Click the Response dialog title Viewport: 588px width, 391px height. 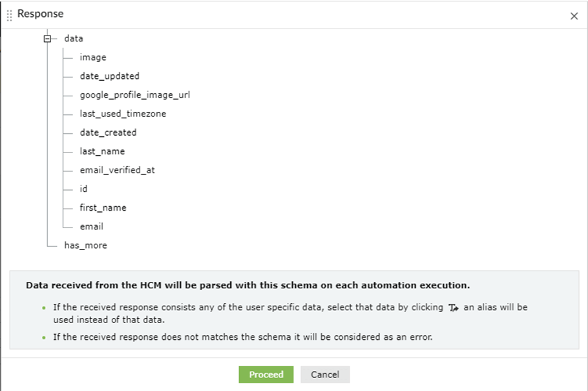(x=40, y=14)
